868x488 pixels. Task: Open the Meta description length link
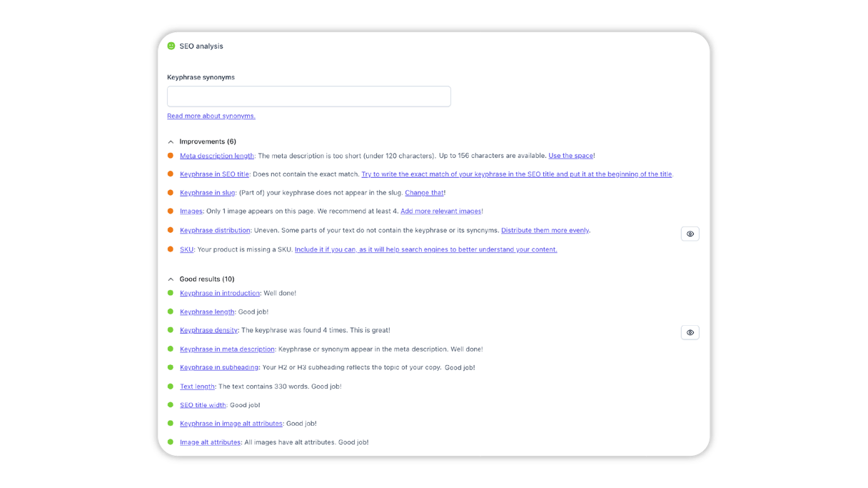[x=216, y=156]
